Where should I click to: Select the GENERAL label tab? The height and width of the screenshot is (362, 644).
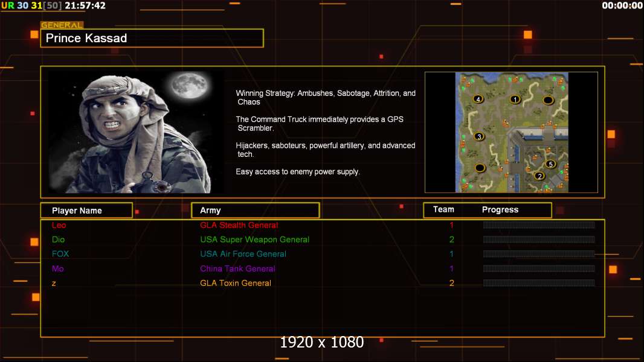coord(62,25)
